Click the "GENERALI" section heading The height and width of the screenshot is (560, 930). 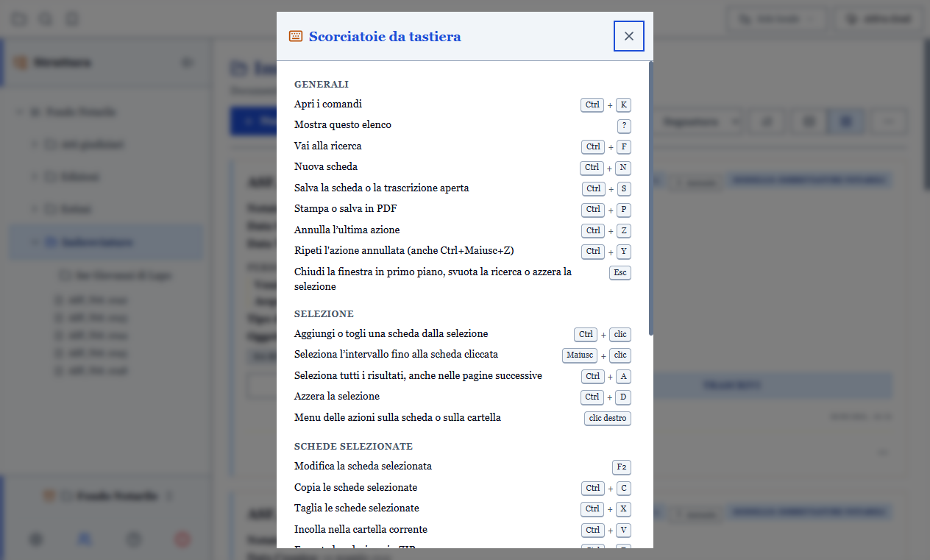[322, 85]
